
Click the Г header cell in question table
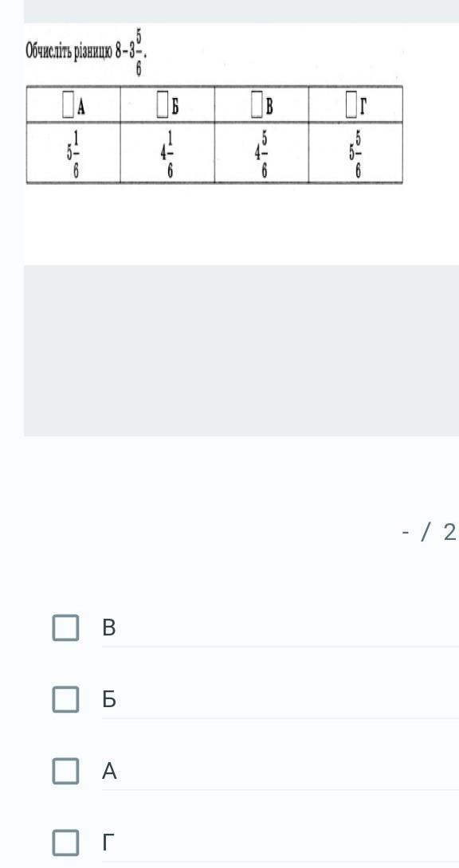(355, 105)
